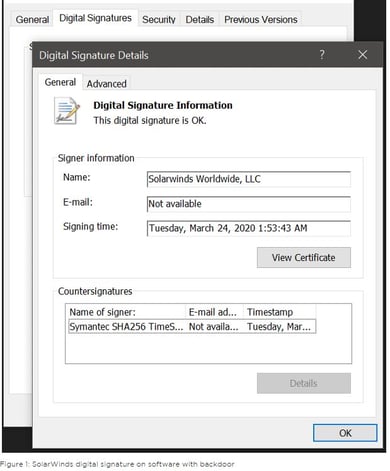The width and height of the screenshot is (390, 471).
Task: Open the Digital Signatures tab in properties window
Action: [x=95, y=18]
